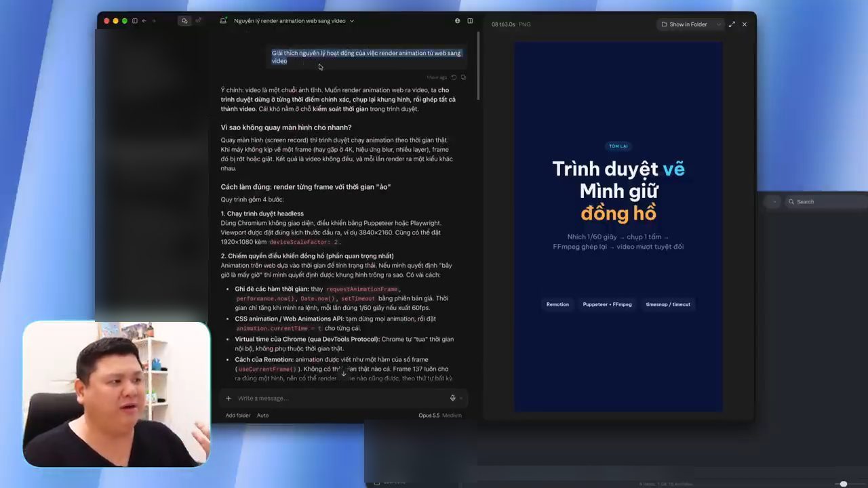Click the deviceScaleFactor: 2 code snippet
This screenshot has width=868, height=488.
[x=304, y=242]
